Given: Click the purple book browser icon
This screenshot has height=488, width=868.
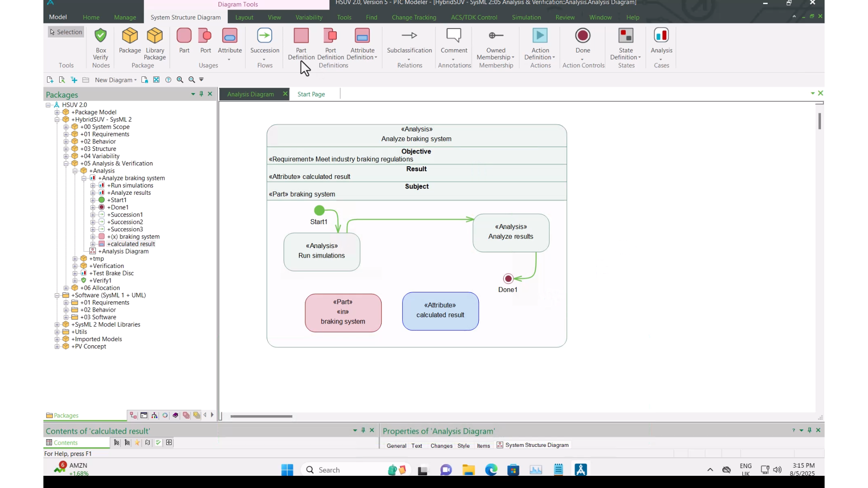Looking at the screenshot, I should pyautogui.click(x=175, y=415).
